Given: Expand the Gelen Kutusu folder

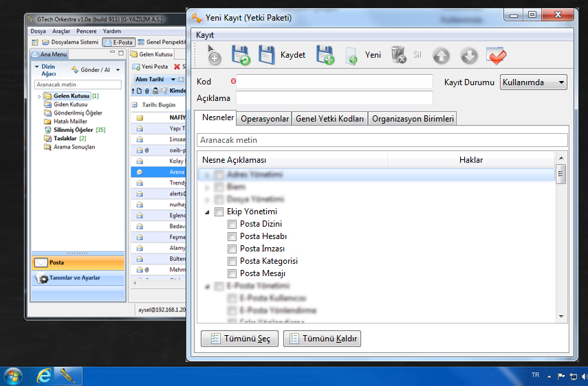Looking at the screenshot, I should tap(39, 96).
